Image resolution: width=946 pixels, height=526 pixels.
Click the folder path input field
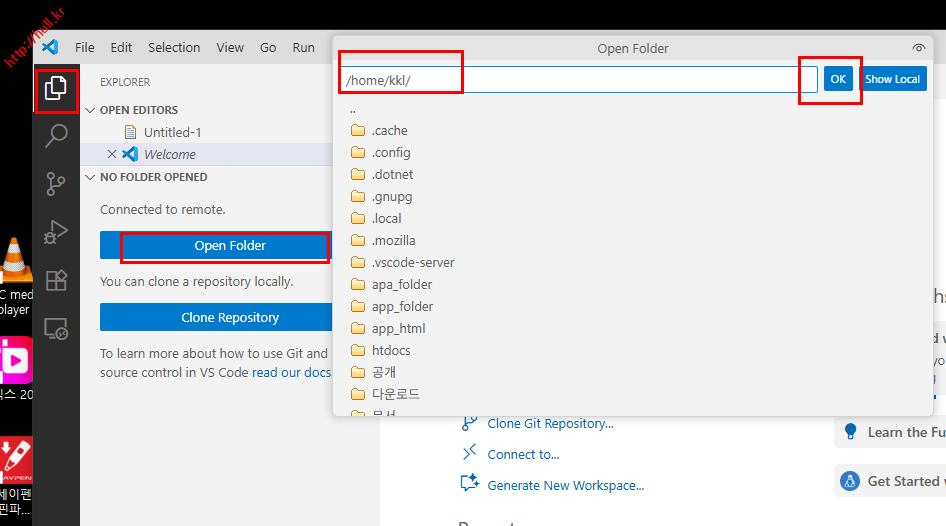[x=578, y=79]
